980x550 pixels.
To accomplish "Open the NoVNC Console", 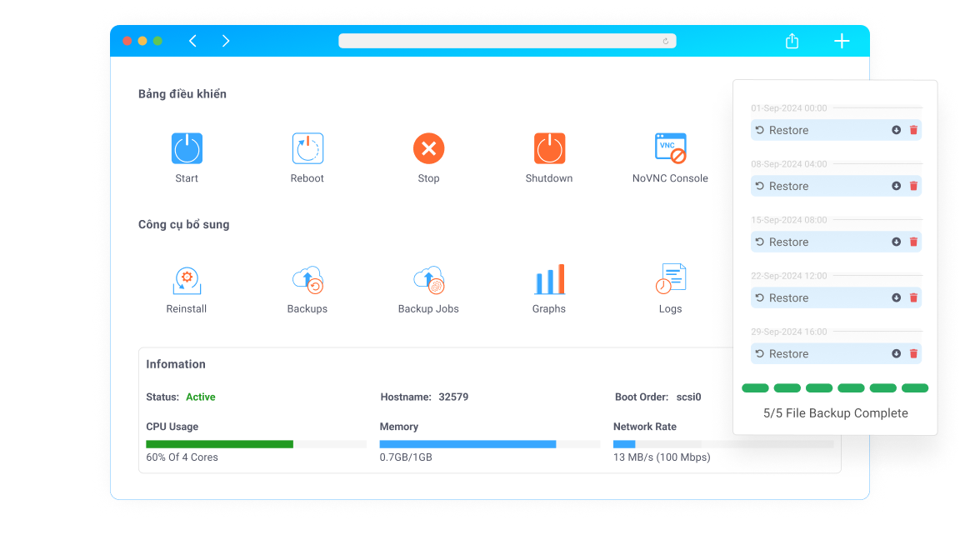I will (x=670, y=147).
